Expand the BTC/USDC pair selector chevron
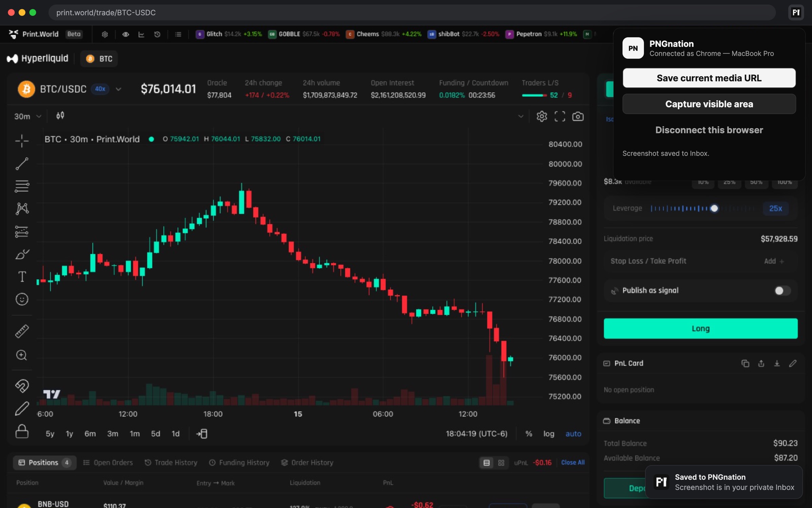The width and height of the screenshot is (812, 508). (118, 89)
